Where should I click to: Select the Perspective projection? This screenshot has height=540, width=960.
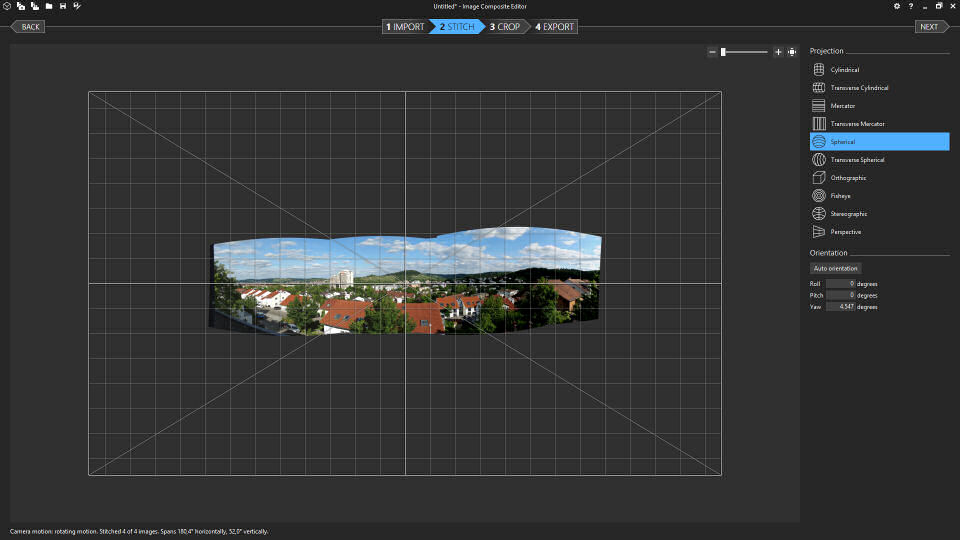(x=845, y=232)
